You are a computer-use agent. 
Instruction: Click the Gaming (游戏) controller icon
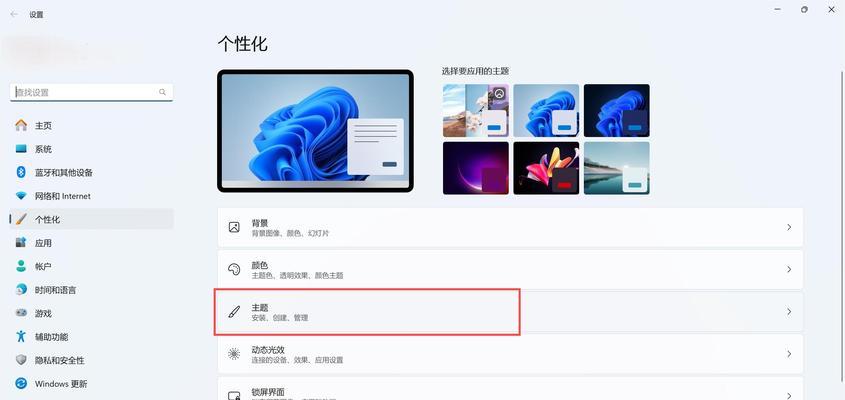pos(21,313)
